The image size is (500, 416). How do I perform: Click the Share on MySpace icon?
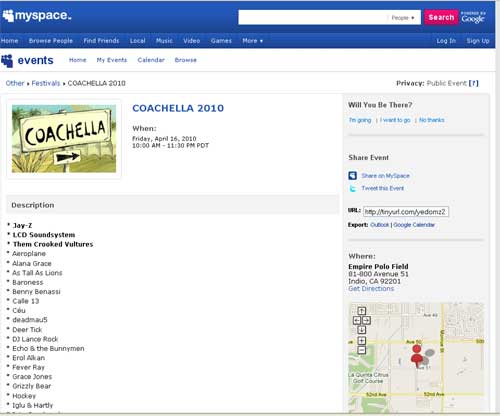click(x=353, y=176)
